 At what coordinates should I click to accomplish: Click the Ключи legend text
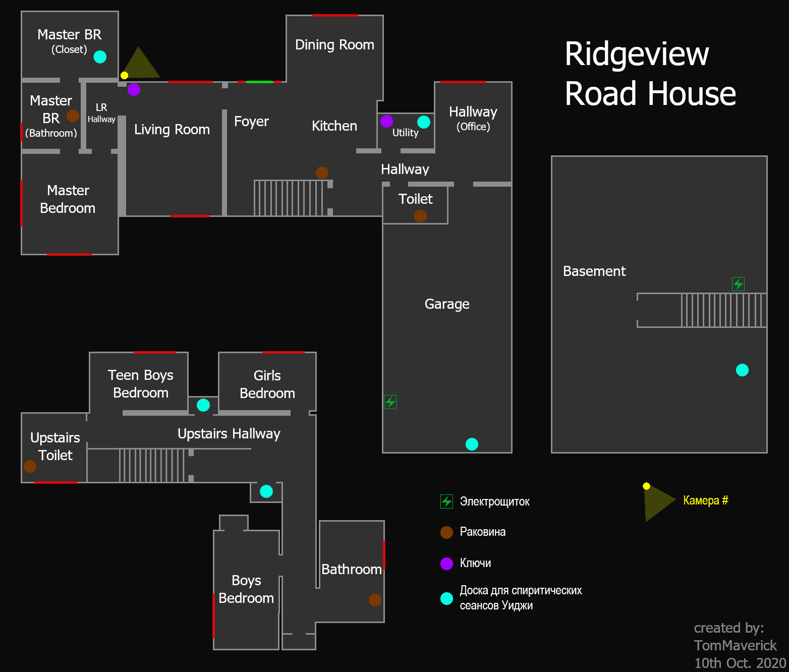click(x=475, y=563)
